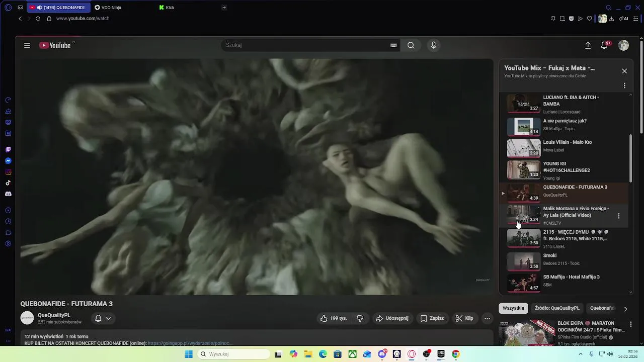Click the Udostępnij share button
This screenshot has height=362, width=644.
(x=392, y=318)
